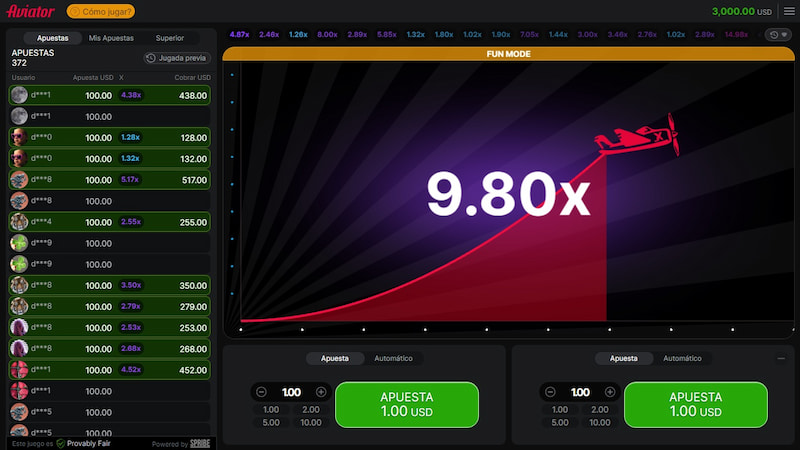Open the round history dropdown
Image resolution: width=800 pixels, height=450 pixels.
point(779,35)
